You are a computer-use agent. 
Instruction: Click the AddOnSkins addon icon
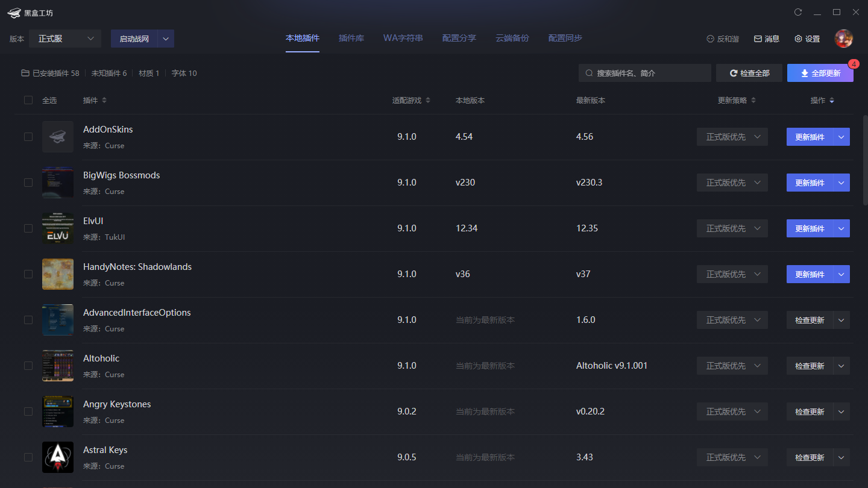pyautogui.click(x=58, y=137)
